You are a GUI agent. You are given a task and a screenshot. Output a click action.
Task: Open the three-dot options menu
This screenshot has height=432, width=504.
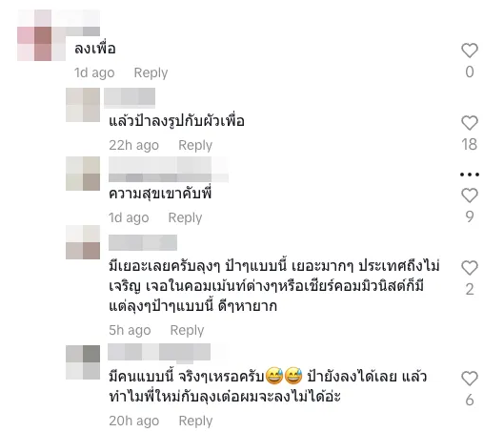coord(470,175)
